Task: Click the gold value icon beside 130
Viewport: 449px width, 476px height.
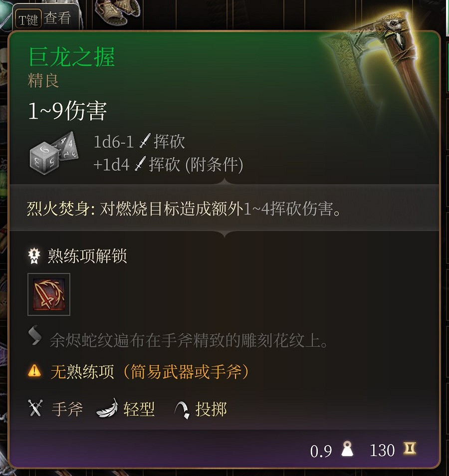Action: coord(410,449)
